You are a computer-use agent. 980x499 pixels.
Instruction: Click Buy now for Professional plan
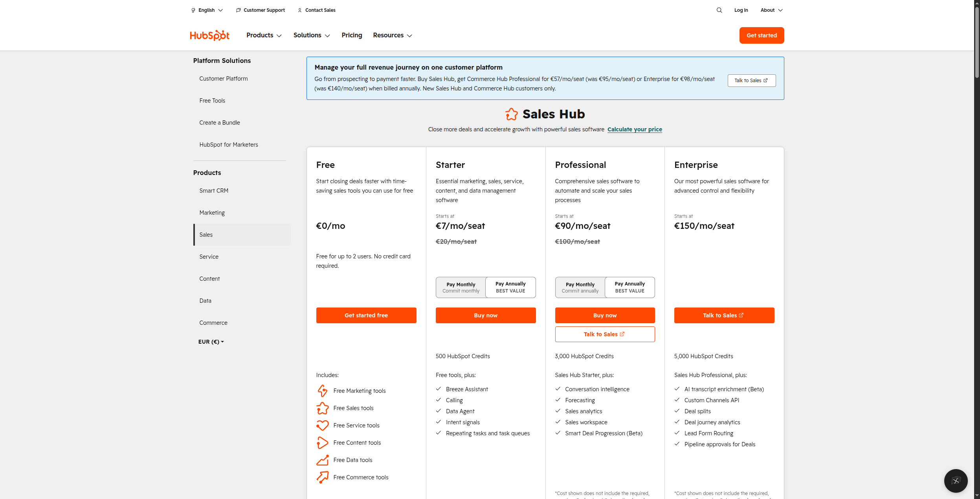(605, 315)
